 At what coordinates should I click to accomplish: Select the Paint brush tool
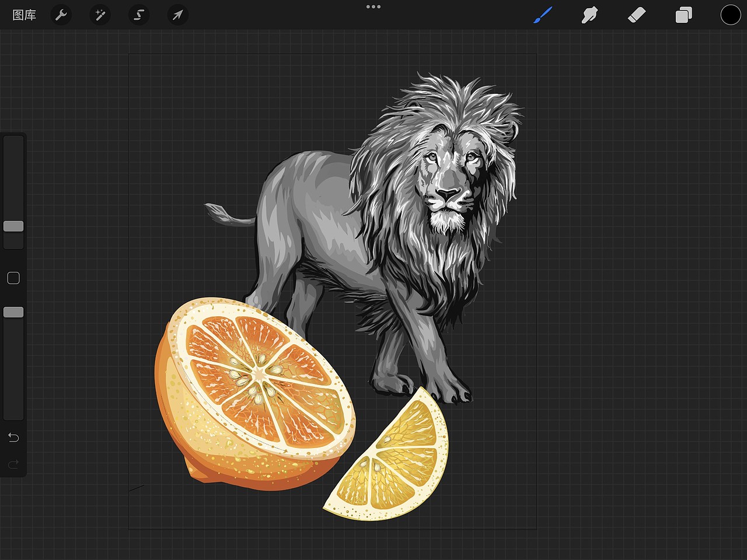543,15
